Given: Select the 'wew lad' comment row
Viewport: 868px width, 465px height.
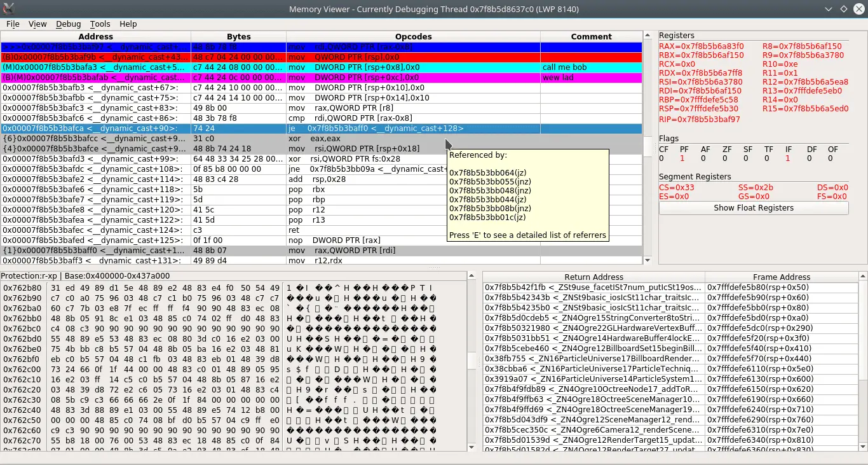Looking at the screenshot, I should coord(322,78).
